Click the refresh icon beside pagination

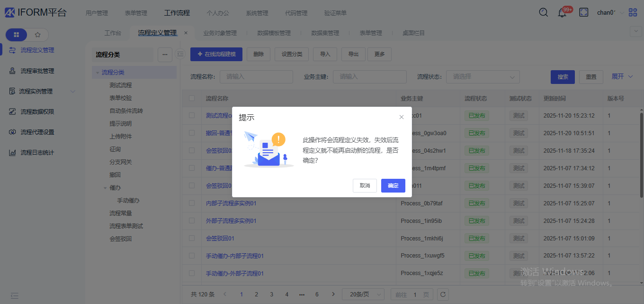443,295
